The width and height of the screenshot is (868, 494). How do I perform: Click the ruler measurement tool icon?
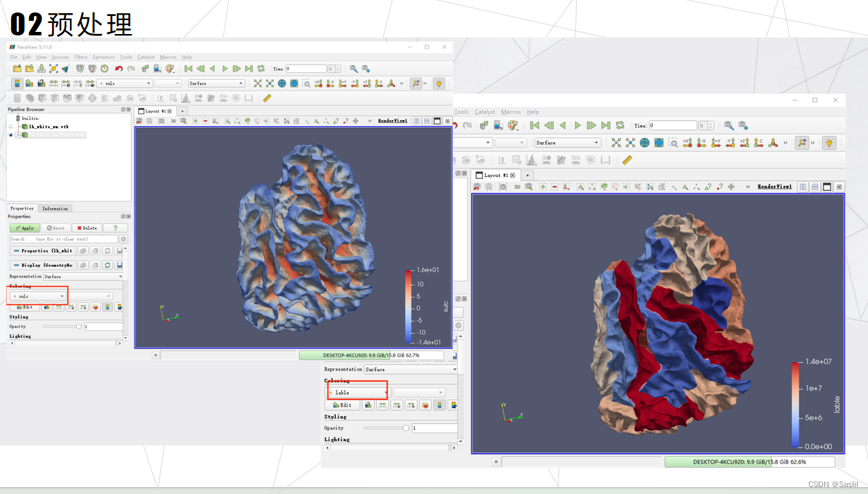(266, 99)
